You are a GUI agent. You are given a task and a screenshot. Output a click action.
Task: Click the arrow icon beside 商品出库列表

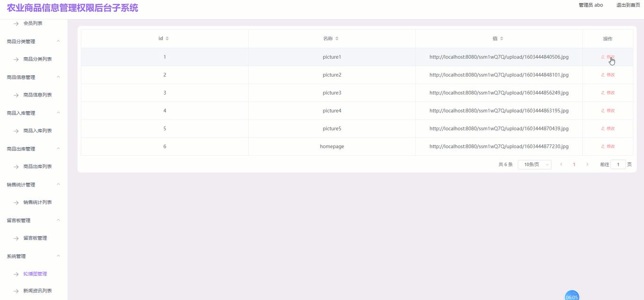16,167
